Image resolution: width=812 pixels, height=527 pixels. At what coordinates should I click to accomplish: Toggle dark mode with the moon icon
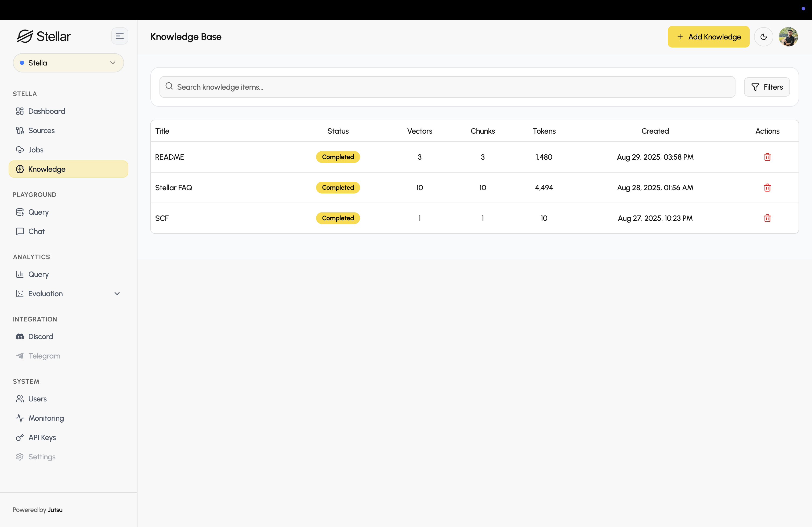763,37
